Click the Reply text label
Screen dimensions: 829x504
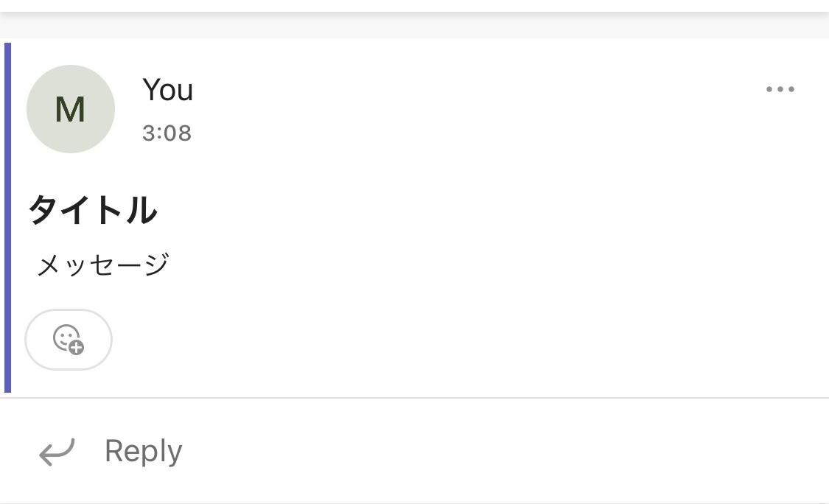pos(143,452)
